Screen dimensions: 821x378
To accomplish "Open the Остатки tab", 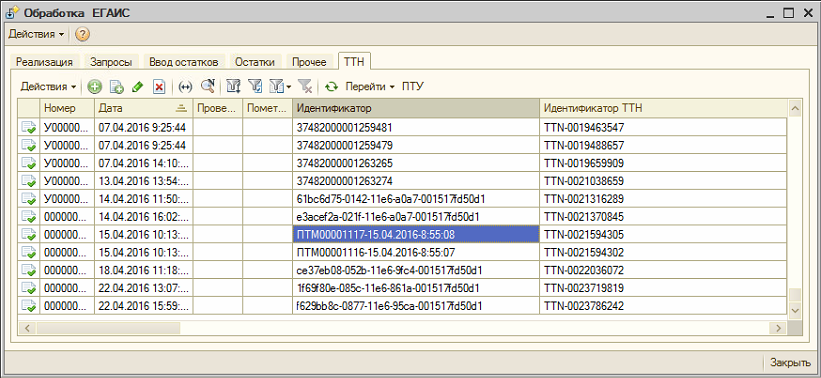I will tap(255, 62).
